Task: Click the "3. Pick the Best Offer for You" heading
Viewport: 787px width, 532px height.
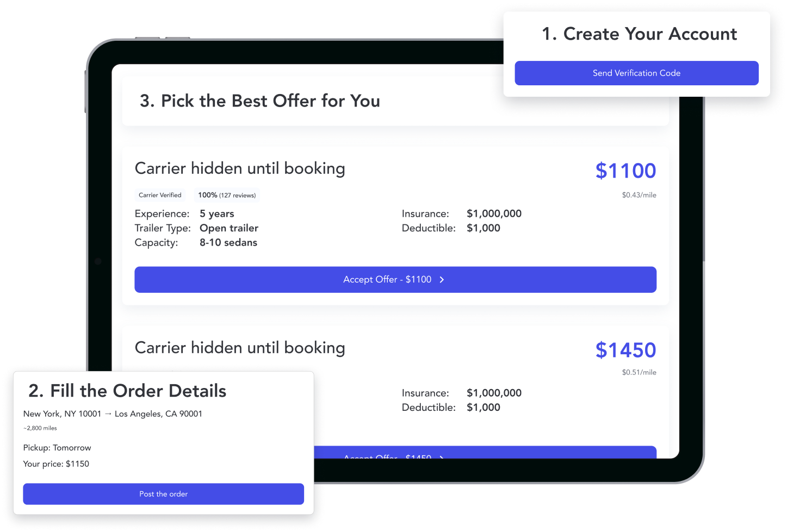Action: [x=260, y=101]
